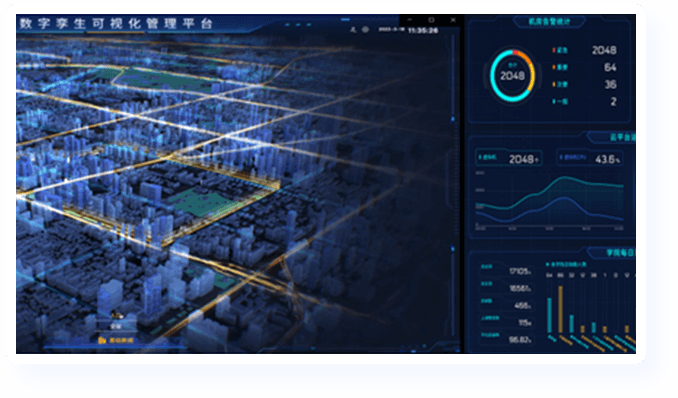The height and width of the screenshot is (398, 678).
Task: Open the 机房告警统计 panel header tab
Action: (549, 21)
